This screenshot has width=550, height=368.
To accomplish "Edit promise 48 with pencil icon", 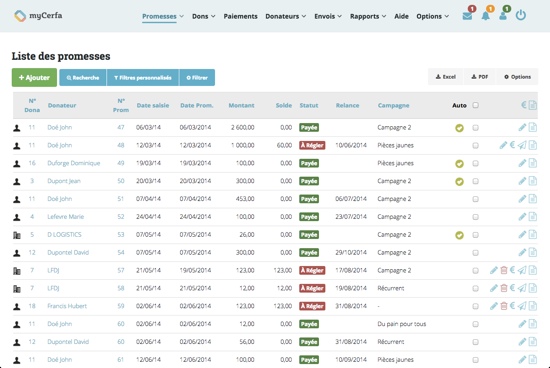I will tap(503, 145).
